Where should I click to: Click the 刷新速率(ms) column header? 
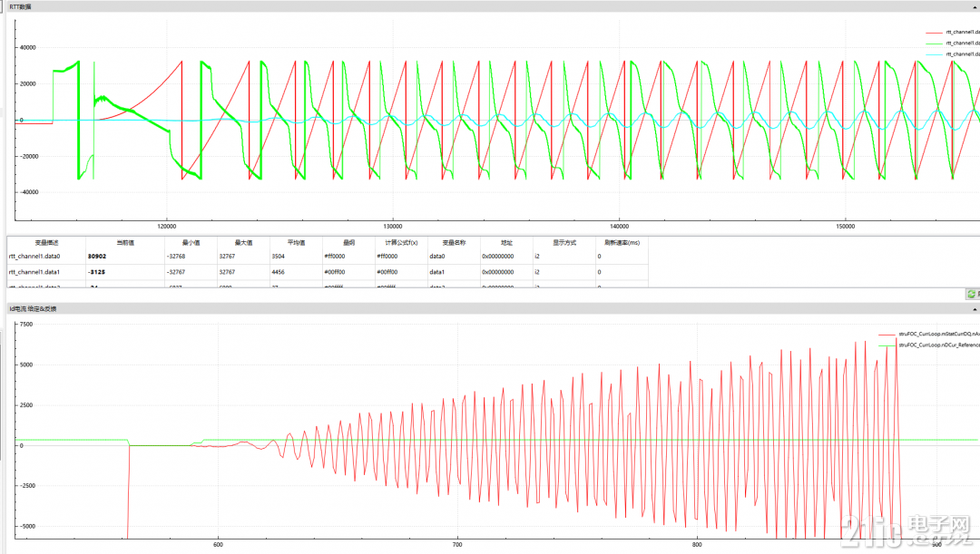pos(622,242)
